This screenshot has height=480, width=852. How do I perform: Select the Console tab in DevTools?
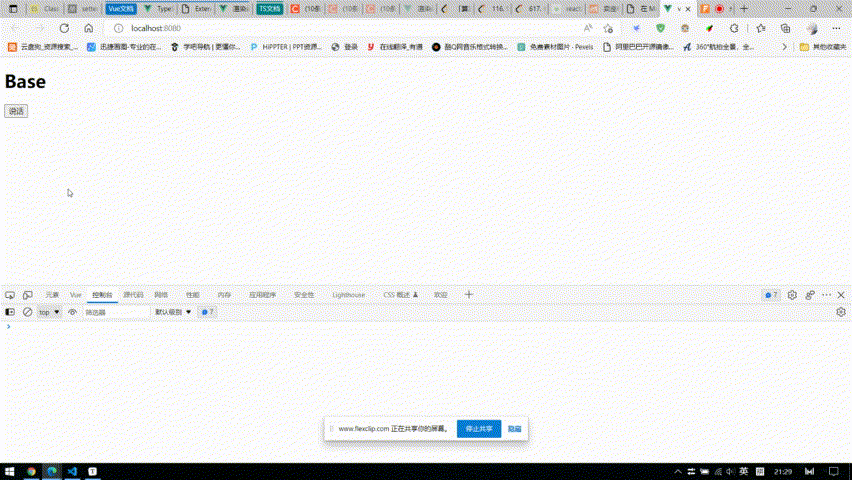[102, 295]
